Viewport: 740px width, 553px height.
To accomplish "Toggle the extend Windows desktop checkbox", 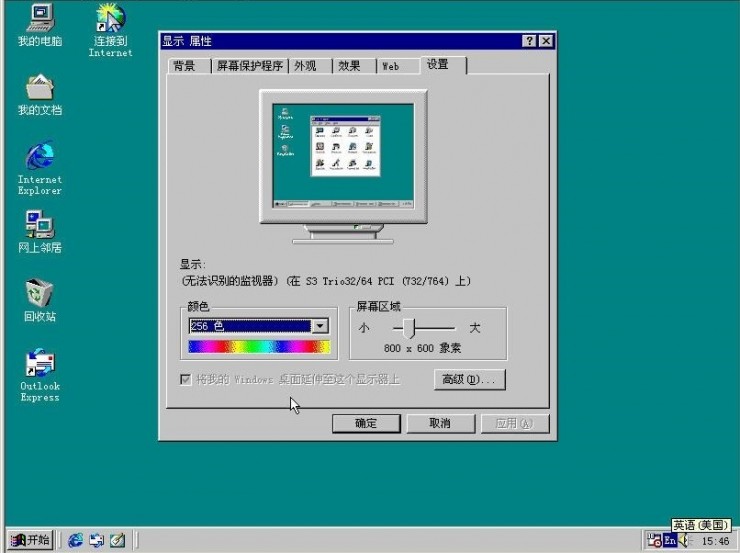I will click(186, 379).
